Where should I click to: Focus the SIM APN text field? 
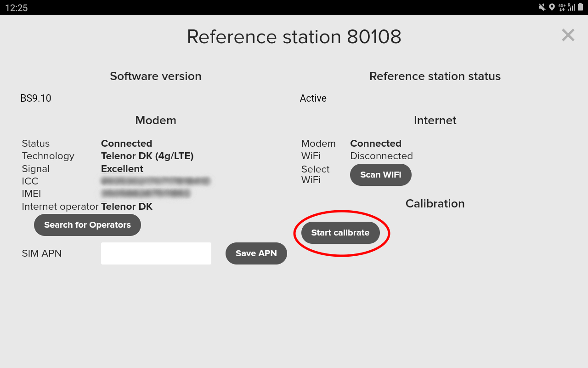coord(156,253)
